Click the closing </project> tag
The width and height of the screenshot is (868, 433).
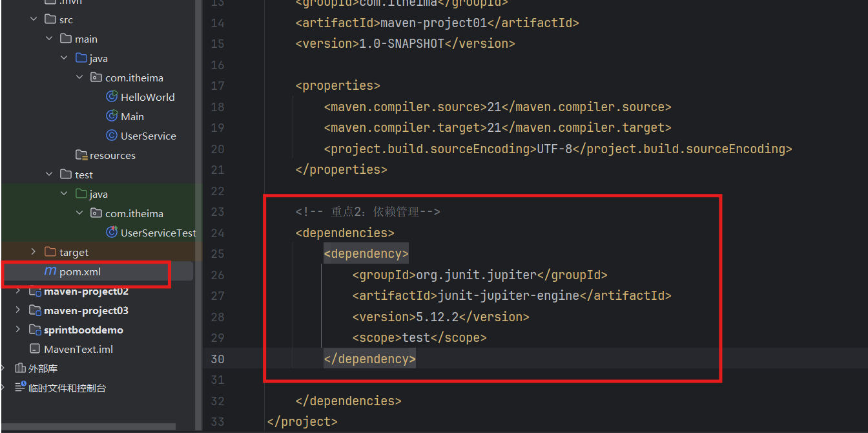pos(302,421)
